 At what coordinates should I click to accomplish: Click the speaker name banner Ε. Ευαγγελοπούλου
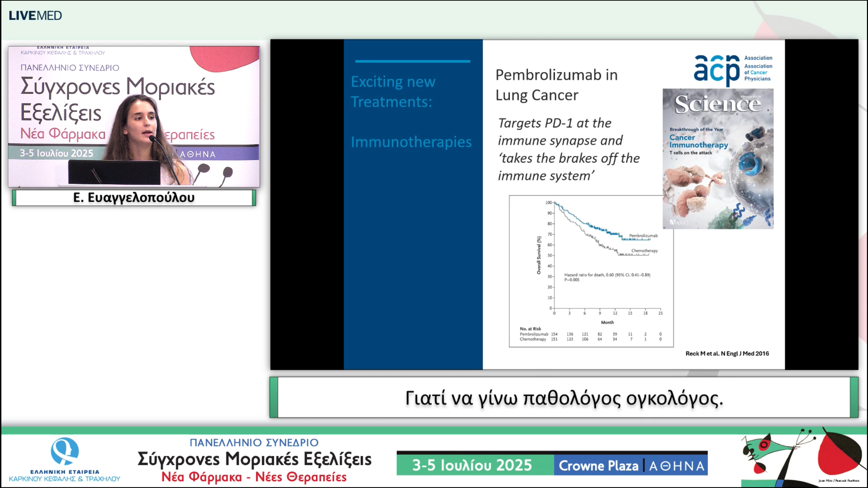(x=134, y=198)
